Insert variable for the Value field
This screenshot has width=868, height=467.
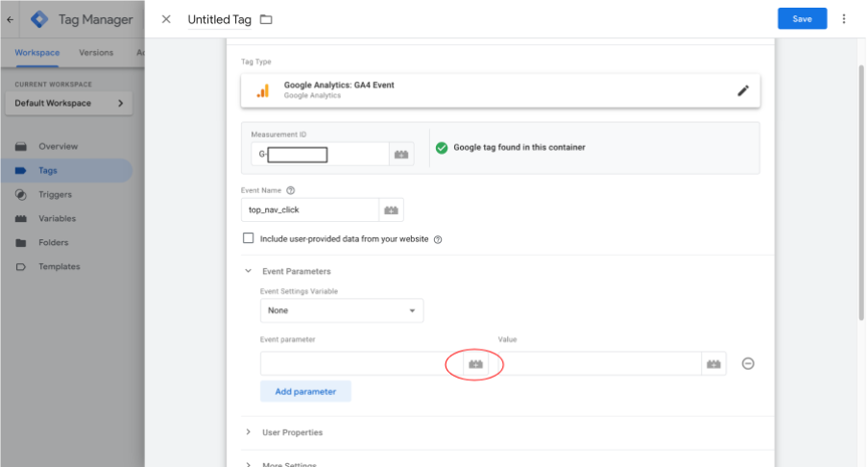pyautogui.click(x=713, y=364)
